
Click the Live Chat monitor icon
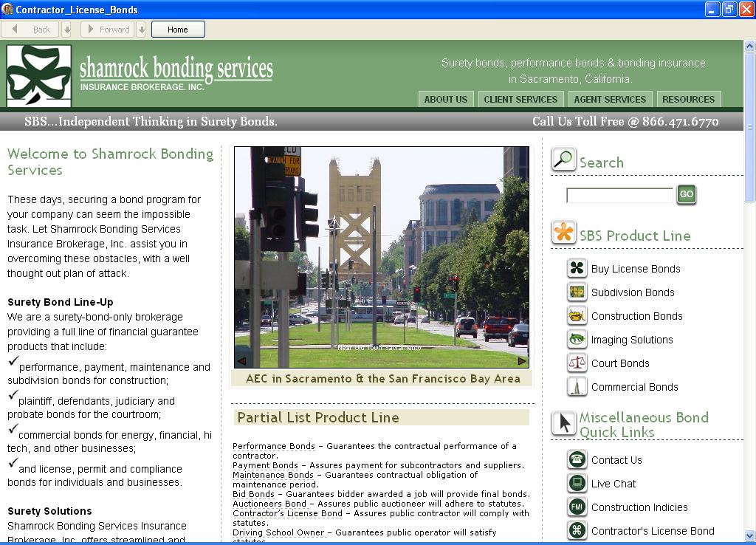pyautogui.click(x=577, y=483)
